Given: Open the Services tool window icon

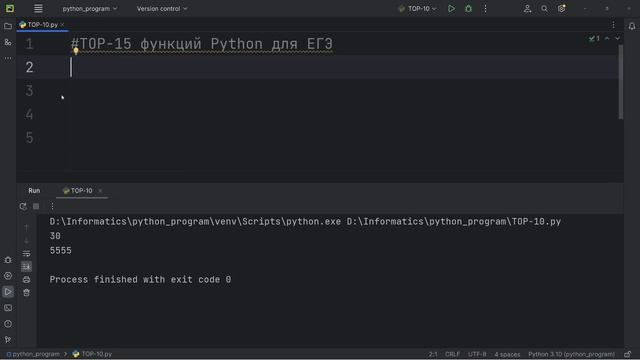Looking at the screenshot, I should 8,276.
